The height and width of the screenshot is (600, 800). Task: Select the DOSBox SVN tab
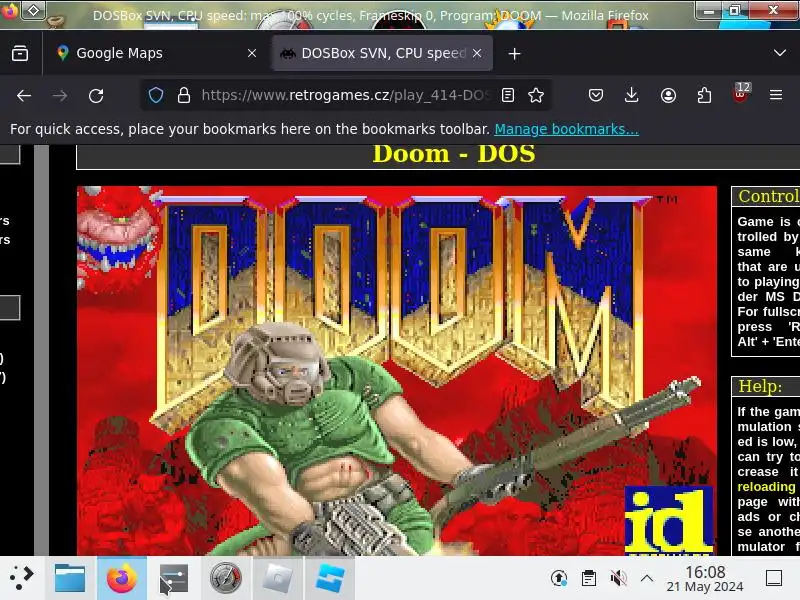[383, 53]
